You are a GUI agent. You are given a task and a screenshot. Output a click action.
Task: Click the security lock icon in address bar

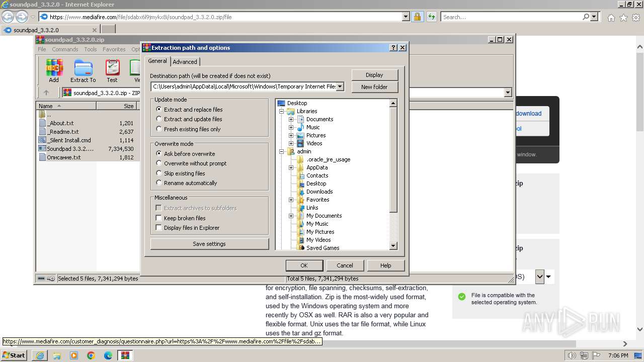(417, 17)
